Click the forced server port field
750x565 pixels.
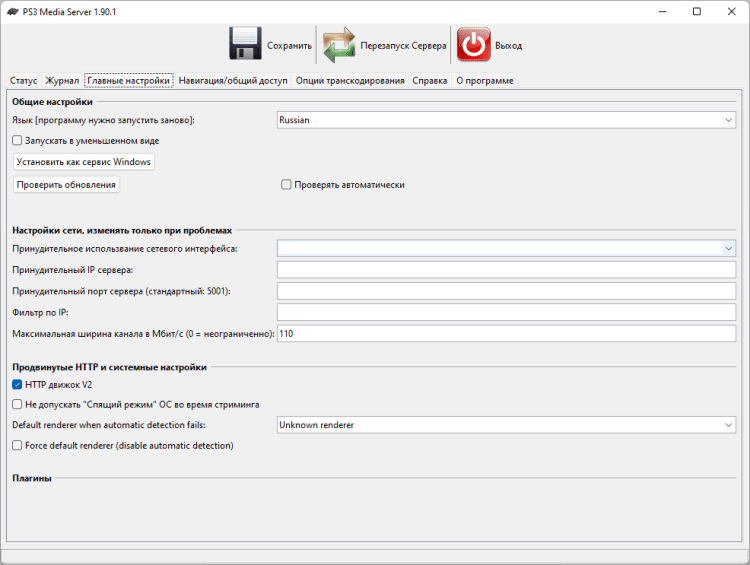click(x=506, y=291)
